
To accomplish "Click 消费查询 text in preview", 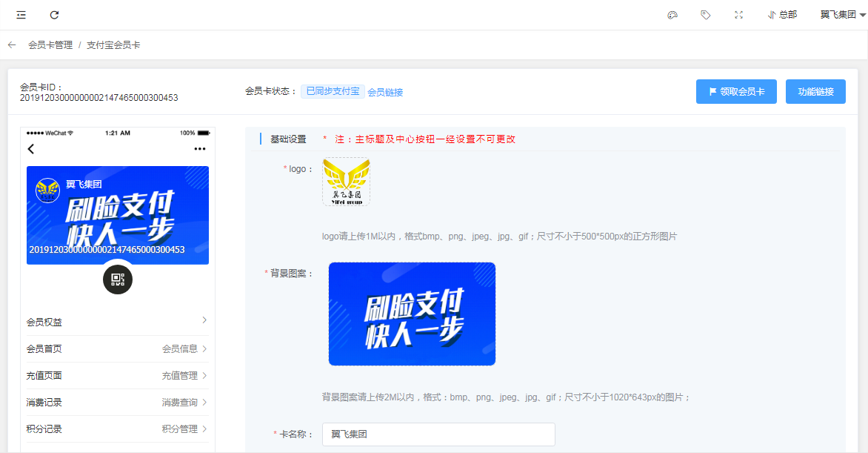I will (180, 402).
